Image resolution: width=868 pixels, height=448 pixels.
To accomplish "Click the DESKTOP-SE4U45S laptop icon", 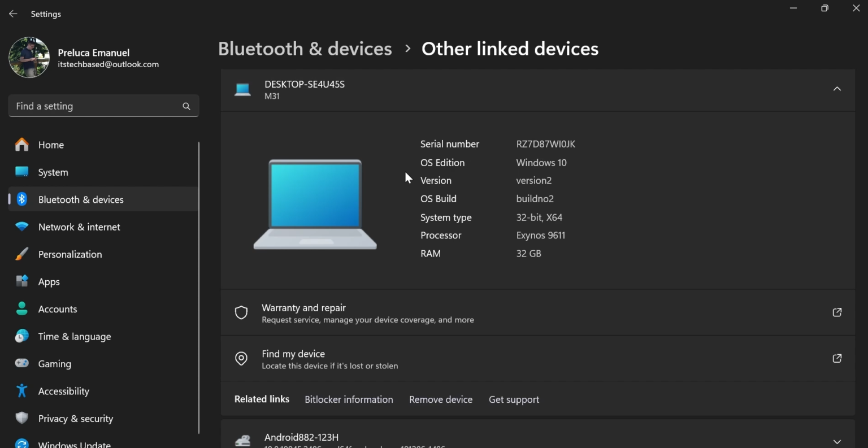I will click(x=242, y=89).
